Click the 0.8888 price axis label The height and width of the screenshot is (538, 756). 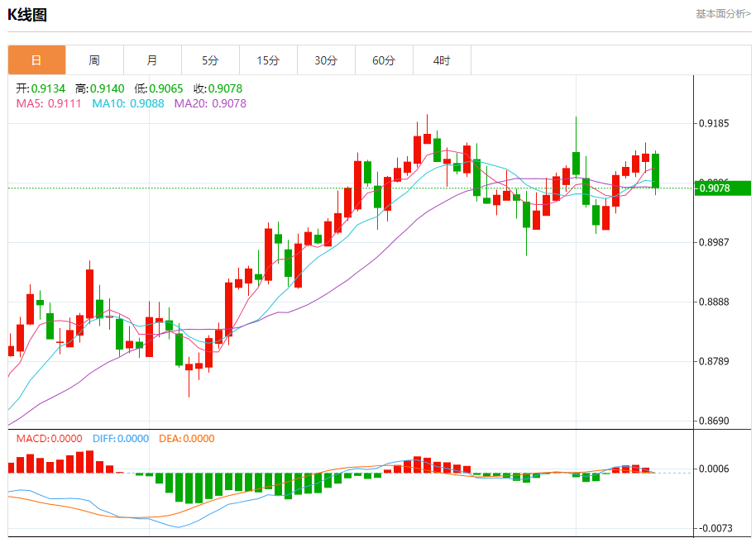coord(714,302)
